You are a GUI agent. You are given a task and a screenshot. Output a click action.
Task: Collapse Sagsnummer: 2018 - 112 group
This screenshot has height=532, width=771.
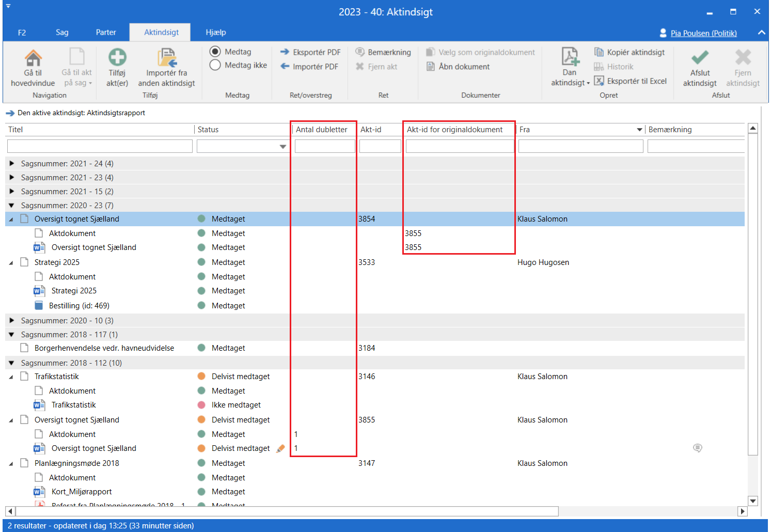pyautogui.click(x=11, y=363)
